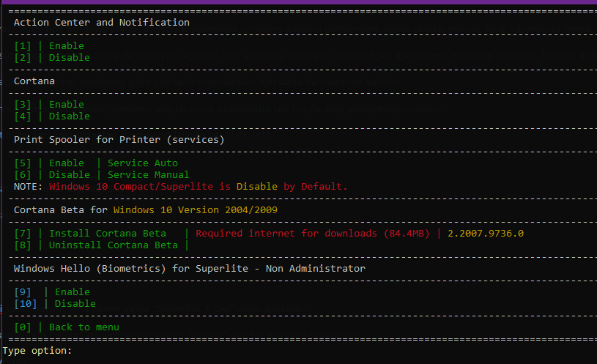Click the Cortana Beta version number 2.2007.9736.0
The image size is (597, 364).
tap(486, 234)
